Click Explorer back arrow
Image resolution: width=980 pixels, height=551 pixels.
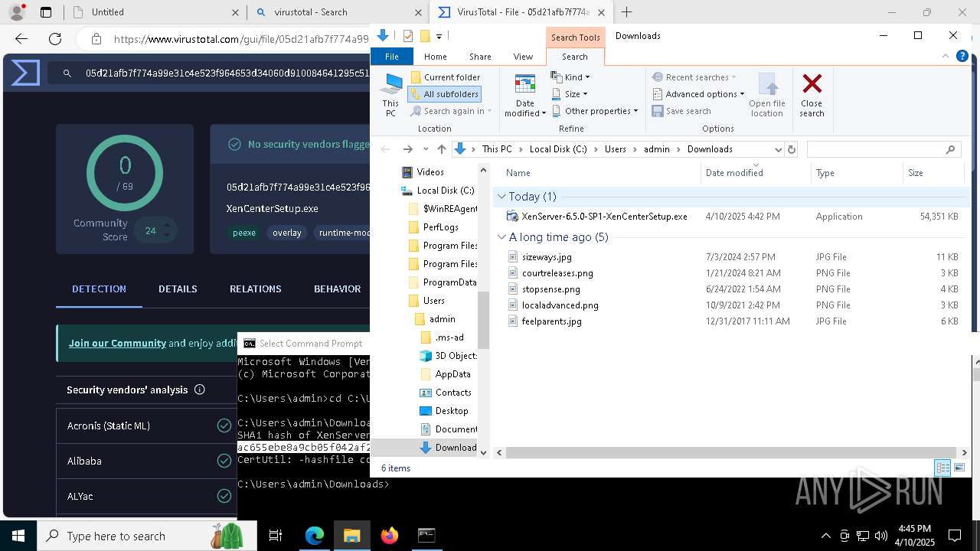(385, 149)
